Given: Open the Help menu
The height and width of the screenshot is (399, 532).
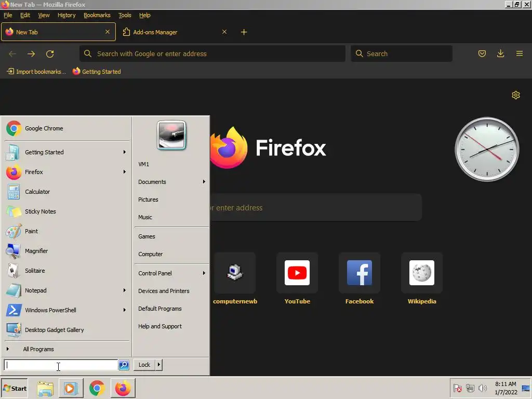Looking at the screenshot, I should [145, 15].
